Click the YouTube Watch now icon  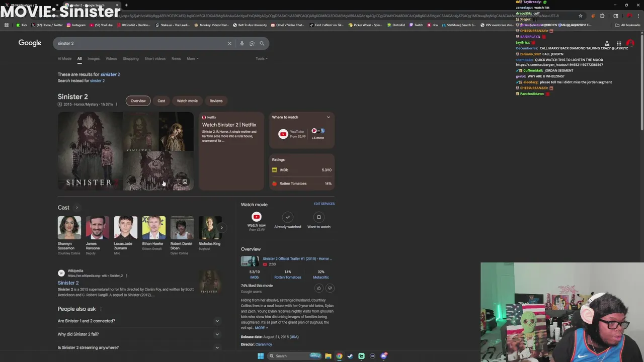(257, 217)
